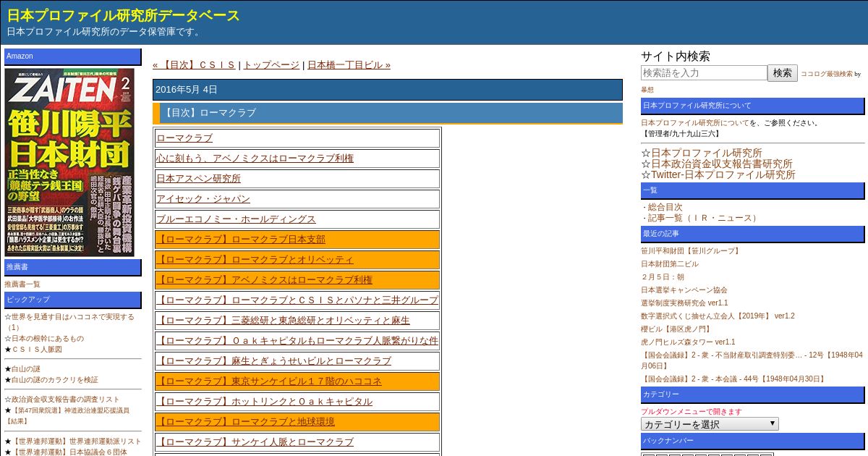The width and height of the screenshot is (868, 456).
Task: Open ☆世界を見通す目はハコネで実現する link
Action: pyautogui.click(x=69, y=322)
